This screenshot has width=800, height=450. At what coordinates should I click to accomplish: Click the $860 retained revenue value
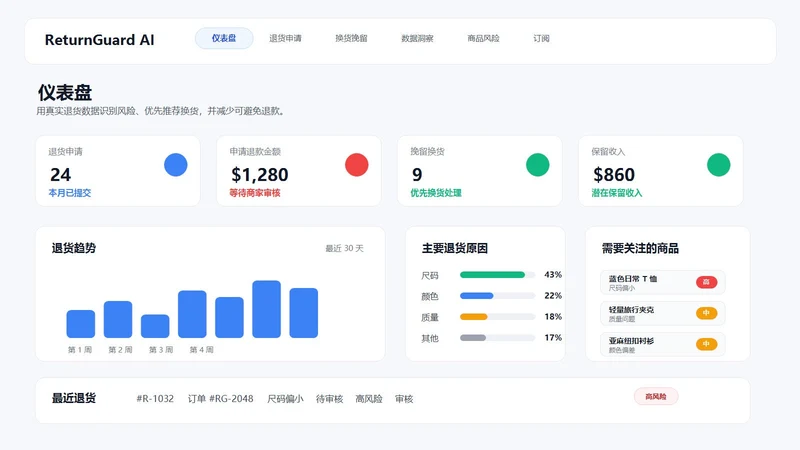pos(614,175)
